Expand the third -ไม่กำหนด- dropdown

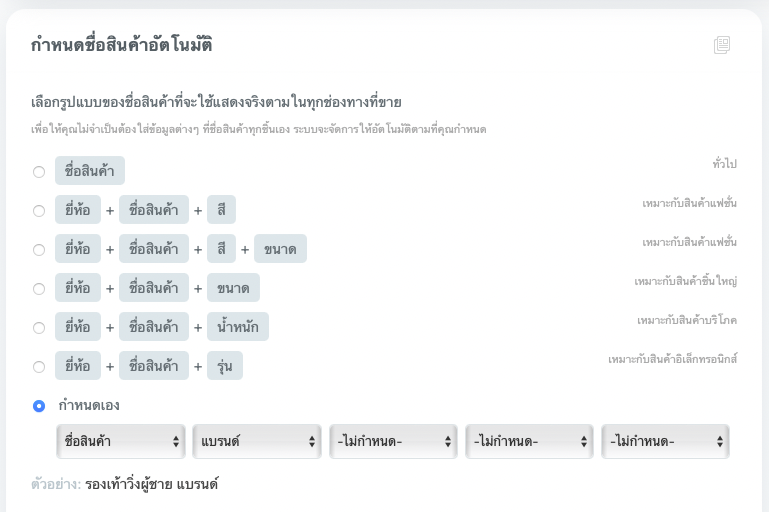click(x=393, y=441)
